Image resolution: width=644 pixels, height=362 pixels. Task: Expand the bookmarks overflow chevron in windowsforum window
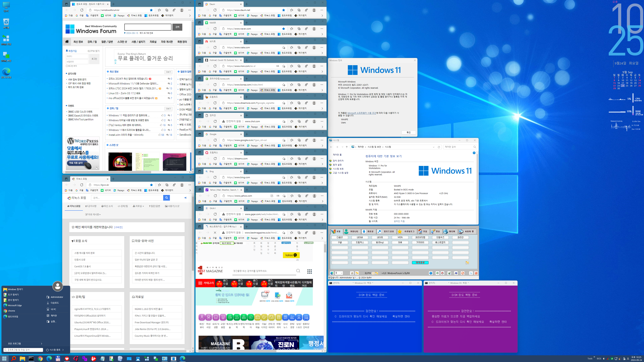[190, 15]
